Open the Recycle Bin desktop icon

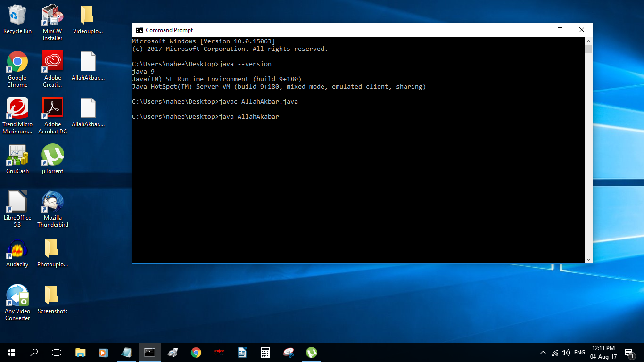coord(17,20)
